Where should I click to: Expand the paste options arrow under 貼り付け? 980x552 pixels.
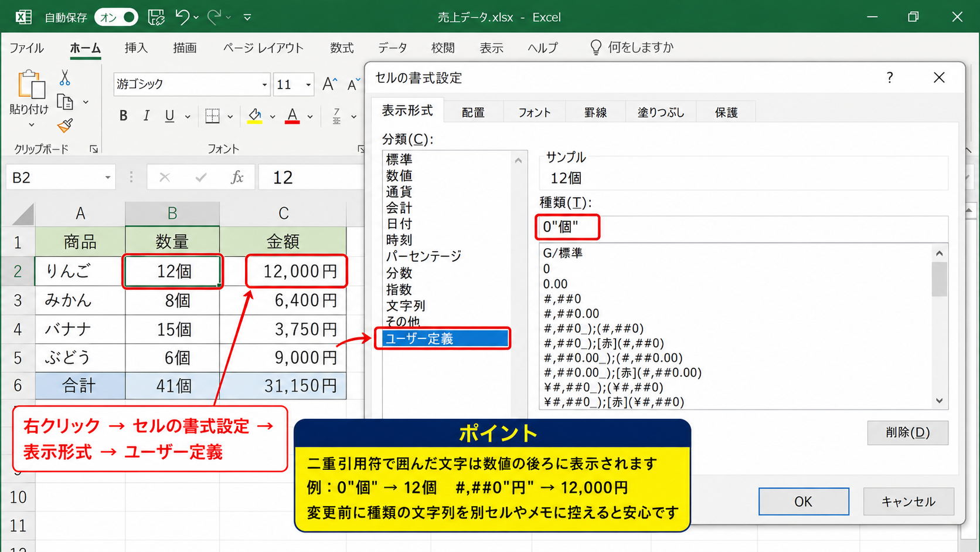point(31,124)
